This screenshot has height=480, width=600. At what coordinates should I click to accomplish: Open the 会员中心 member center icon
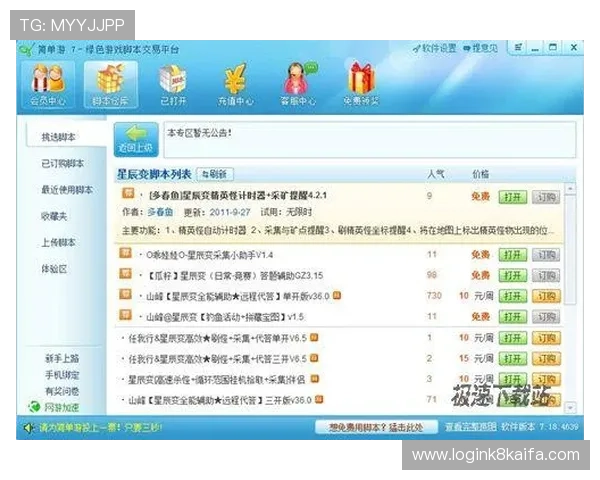pos(48,85)
